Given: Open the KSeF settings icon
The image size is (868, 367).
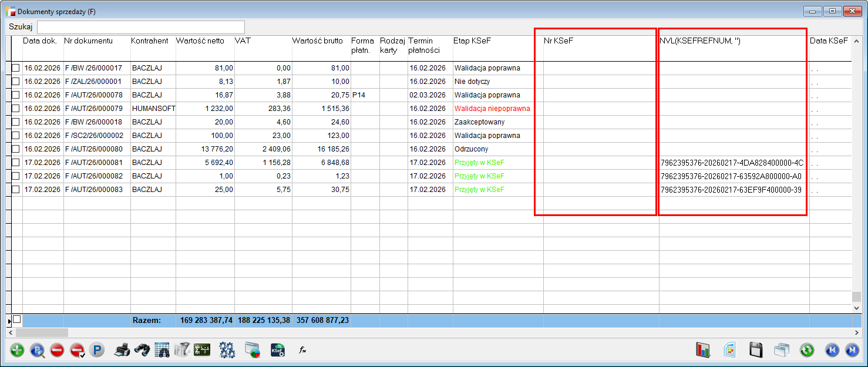Looking at the screenshot, I should click(x=278, y=351).
